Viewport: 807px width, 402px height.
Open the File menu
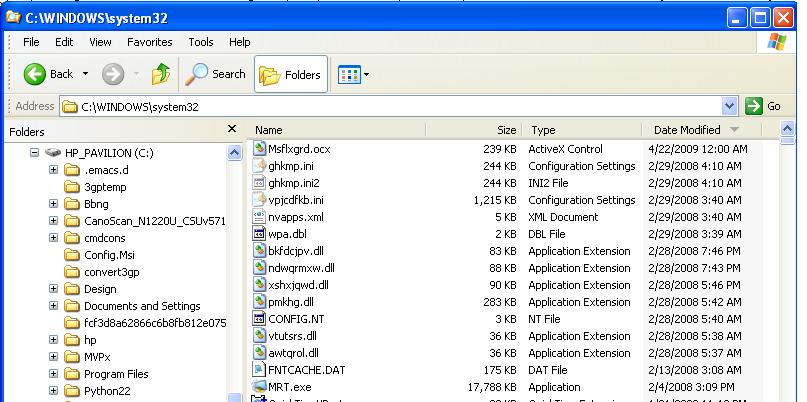pos(31,42)
